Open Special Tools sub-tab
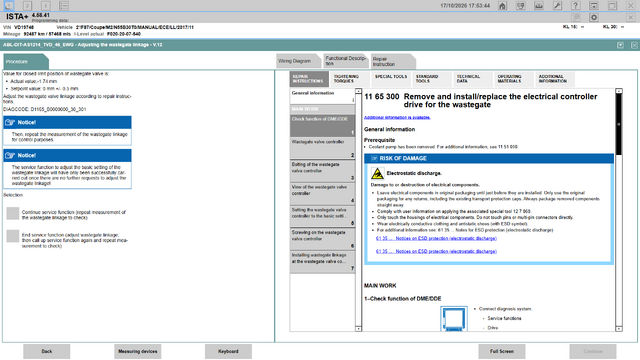 tap(391, 79)
